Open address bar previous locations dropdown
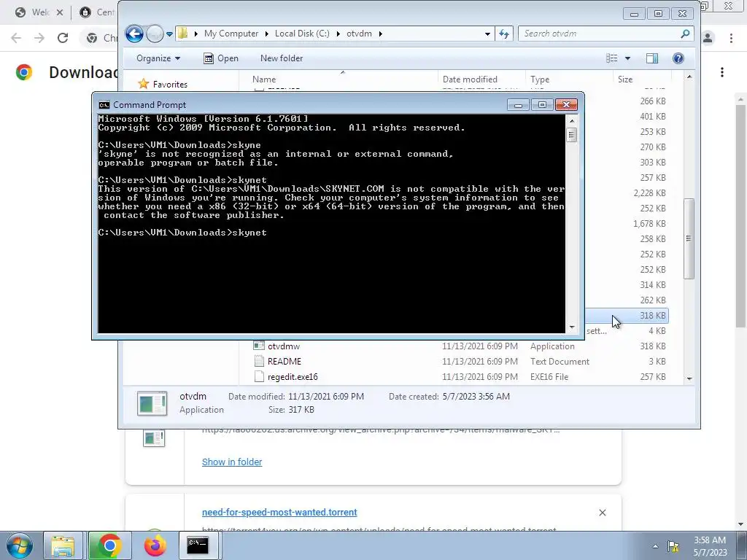The height and width of the screenshot is (560, 747). pyautogui.click(x=487, y=34)
